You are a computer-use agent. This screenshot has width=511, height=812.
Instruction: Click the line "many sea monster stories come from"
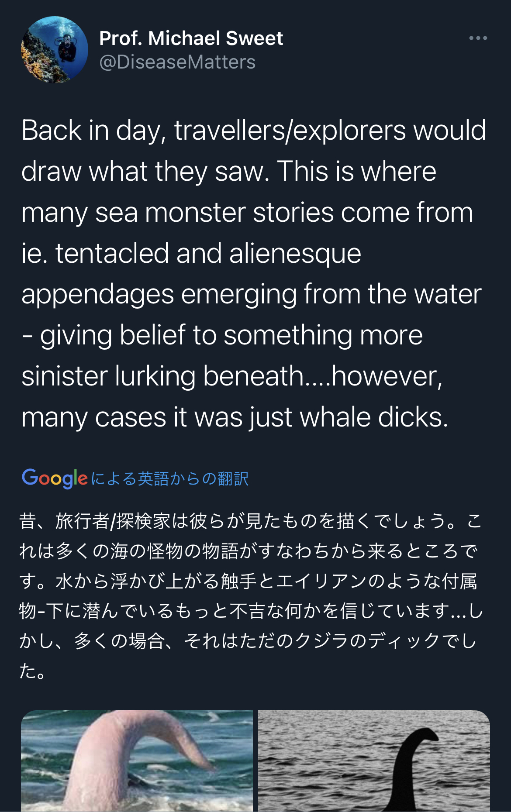click(x=247, y=213)
